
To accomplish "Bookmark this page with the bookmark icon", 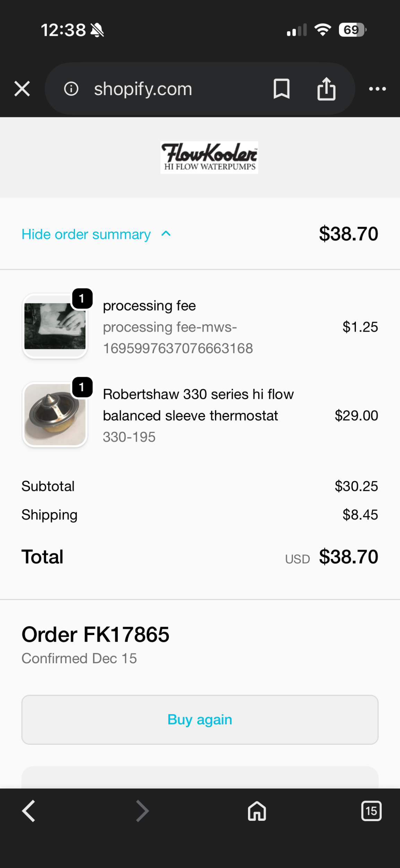I will (281, 89).
